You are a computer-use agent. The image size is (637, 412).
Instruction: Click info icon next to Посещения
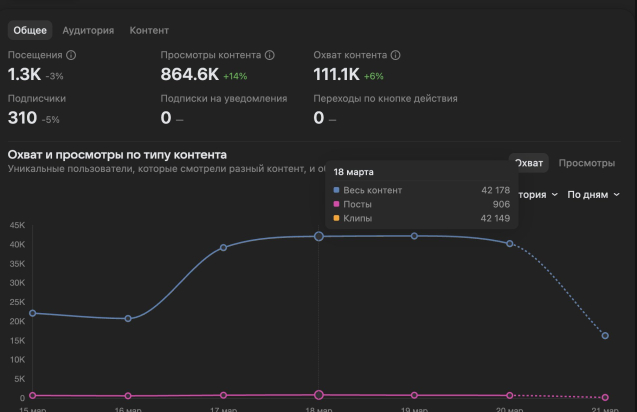click(x=71, y=55)
